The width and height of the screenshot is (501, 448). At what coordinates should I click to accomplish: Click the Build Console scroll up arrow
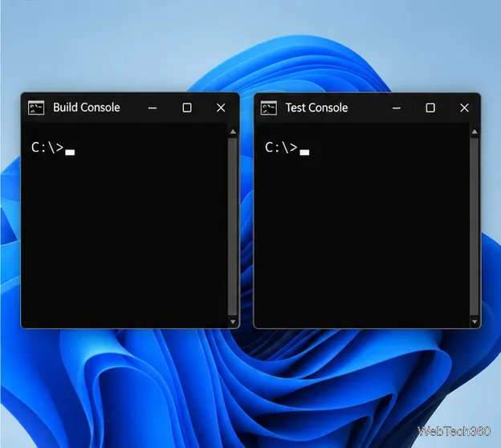pyautogui.click(x=233, y=132)
